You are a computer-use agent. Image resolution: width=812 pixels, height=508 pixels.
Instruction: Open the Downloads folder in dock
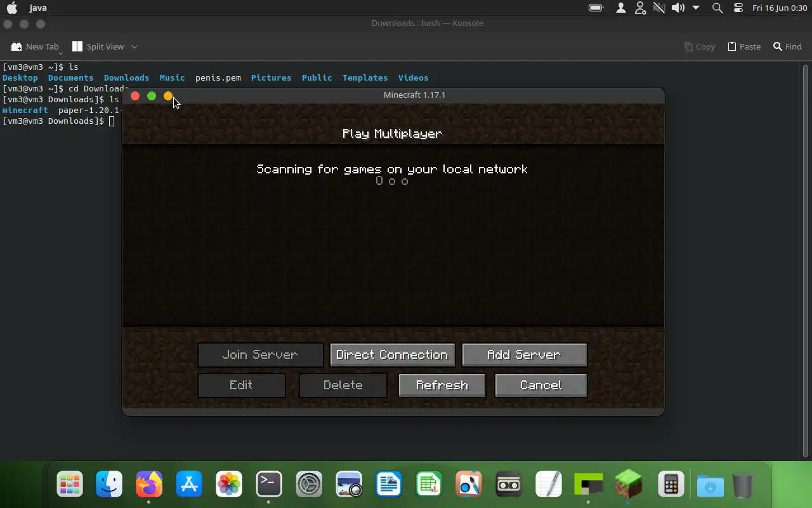tap(710, 486)
